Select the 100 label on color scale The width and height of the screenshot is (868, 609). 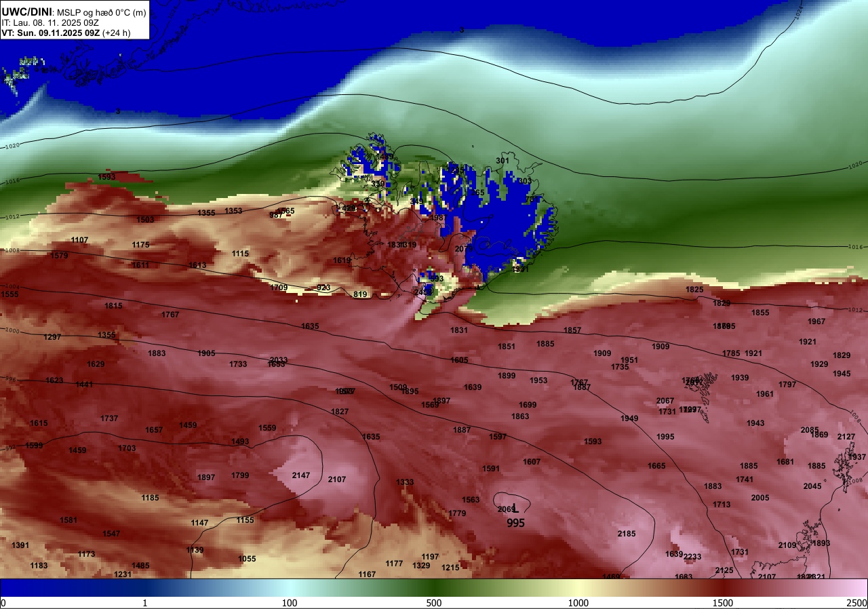pos(290,603)
